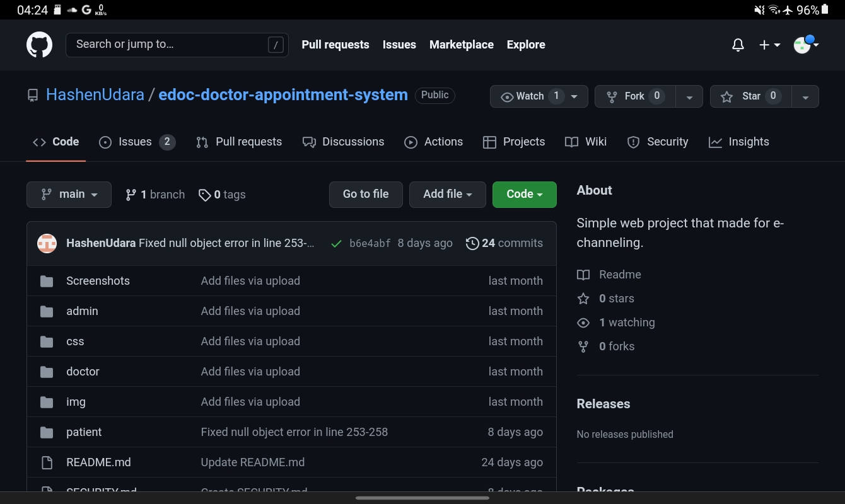Open the img folder
Screen dimensions: 845x504
click(x=76, y=402)
